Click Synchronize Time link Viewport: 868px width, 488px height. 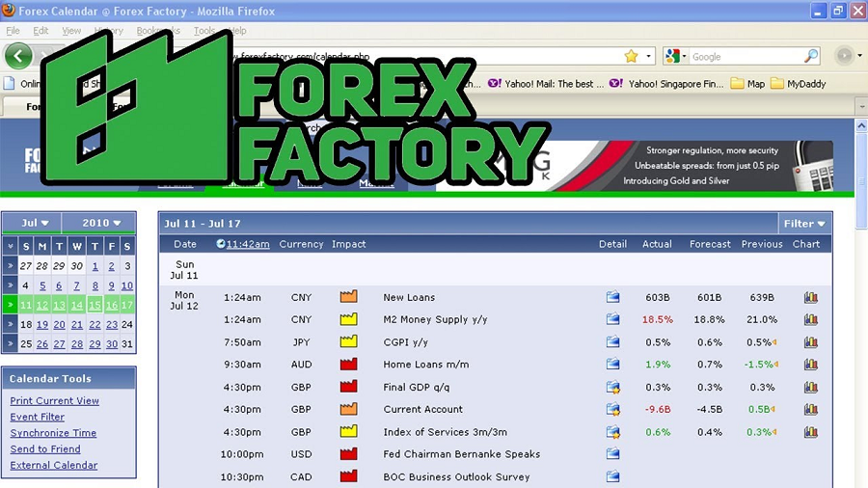53,433
